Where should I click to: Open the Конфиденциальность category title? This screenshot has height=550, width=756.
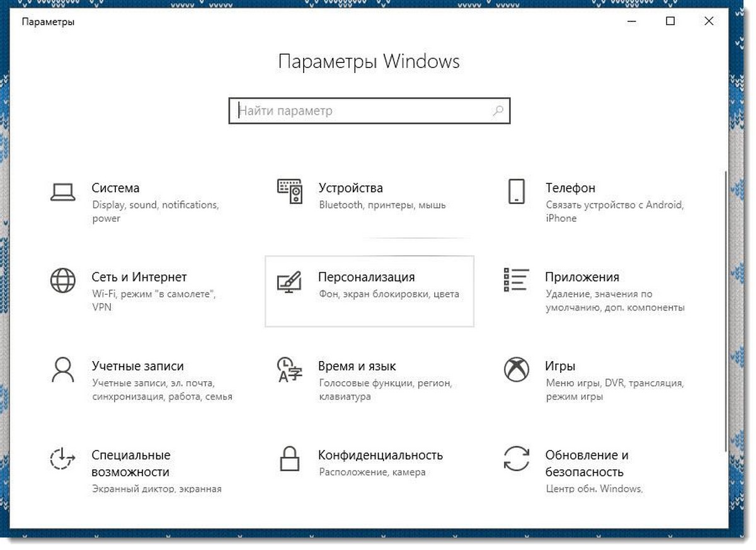tap(381, 455)
